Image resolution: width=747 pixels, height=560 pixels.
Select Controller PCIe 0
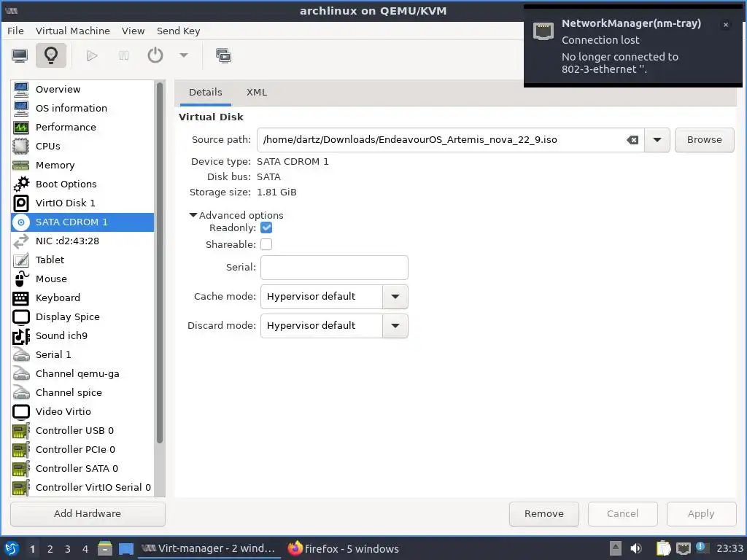click(82, 449)
